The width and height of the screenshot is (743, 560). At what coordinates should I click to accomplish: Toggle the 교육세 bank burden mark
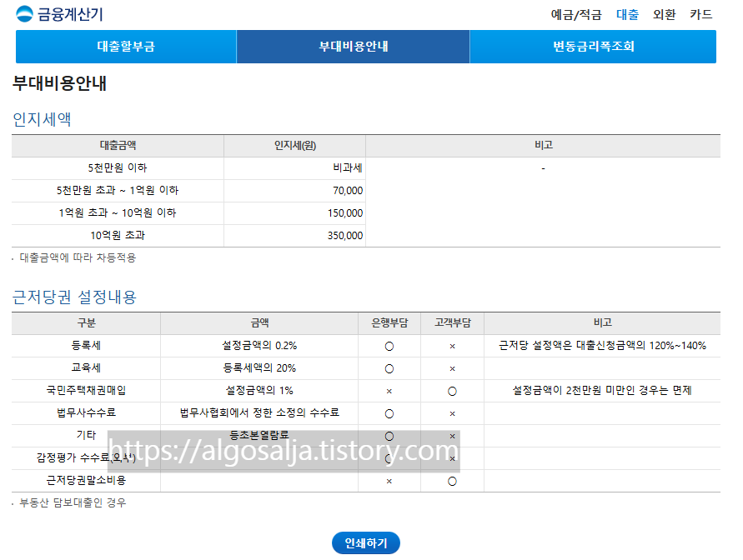(x=389, y=367)
